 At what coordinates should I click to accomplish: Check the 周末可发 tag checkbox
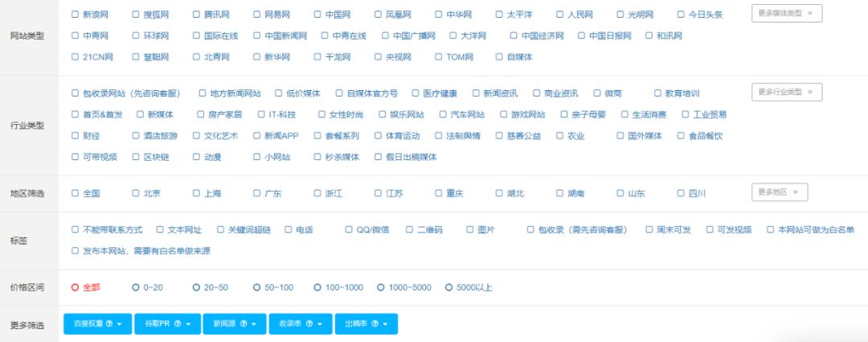(649, 229)
